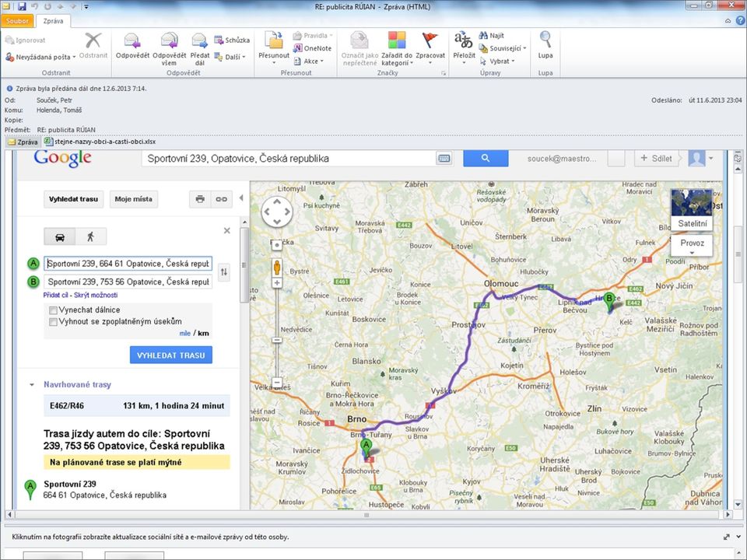This screenshot has width=747, height=560.
Task: Show Provoz traffic layer
Action: [x=692, y=245]
